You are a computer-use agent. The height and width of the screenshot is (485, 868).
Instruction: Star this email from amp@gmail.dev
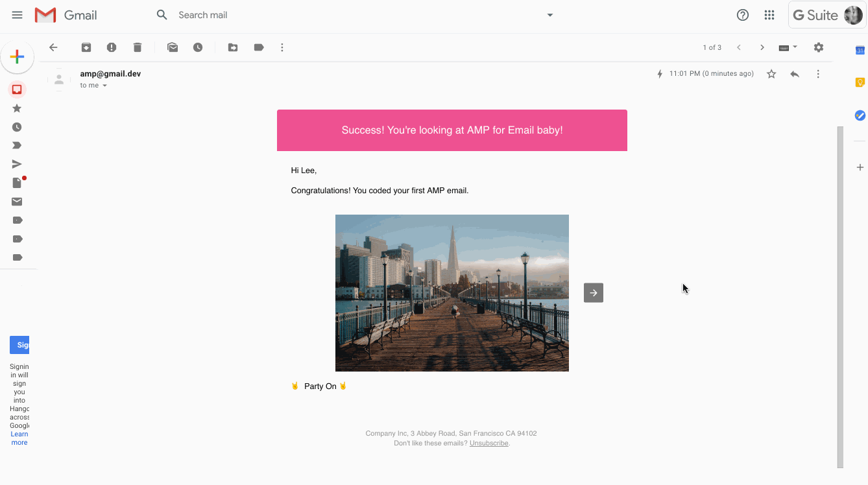point(771,74)
